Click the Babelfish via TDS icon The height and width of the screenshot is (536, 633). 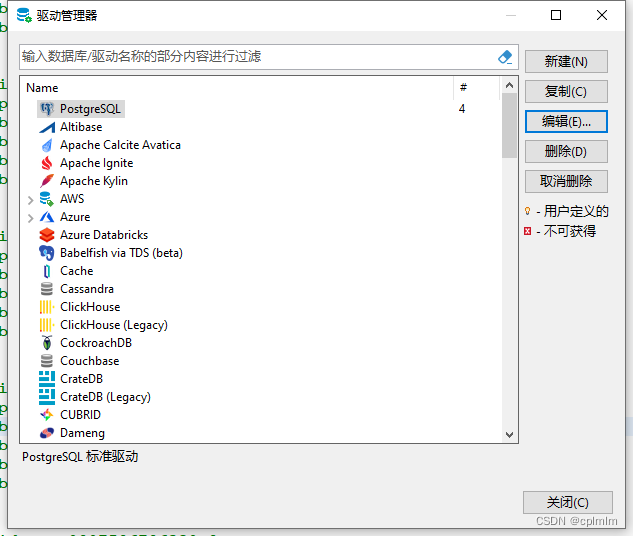[x=47, y=253]
